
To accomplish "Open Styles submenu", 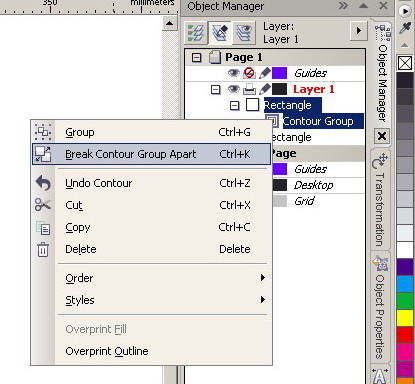I will [x=151, y=300].
